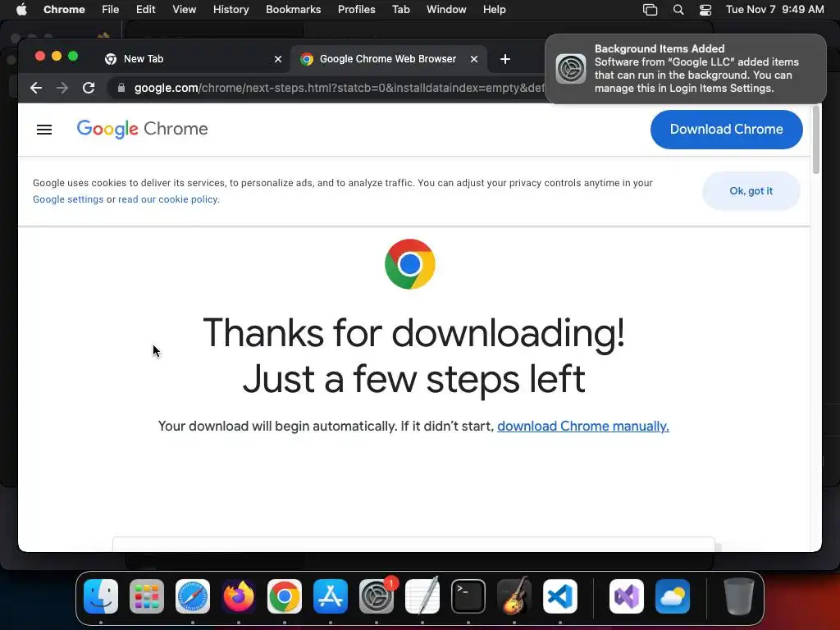The image size is (840, 630).
Task: Click the date and time in menu bar
Action: point(774,10)
